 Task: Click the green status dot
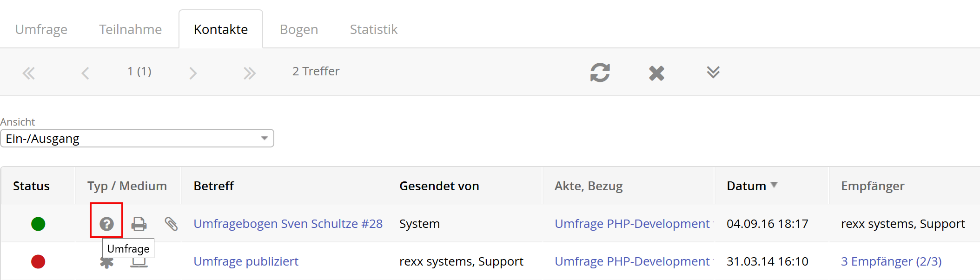tap(38, 224)
